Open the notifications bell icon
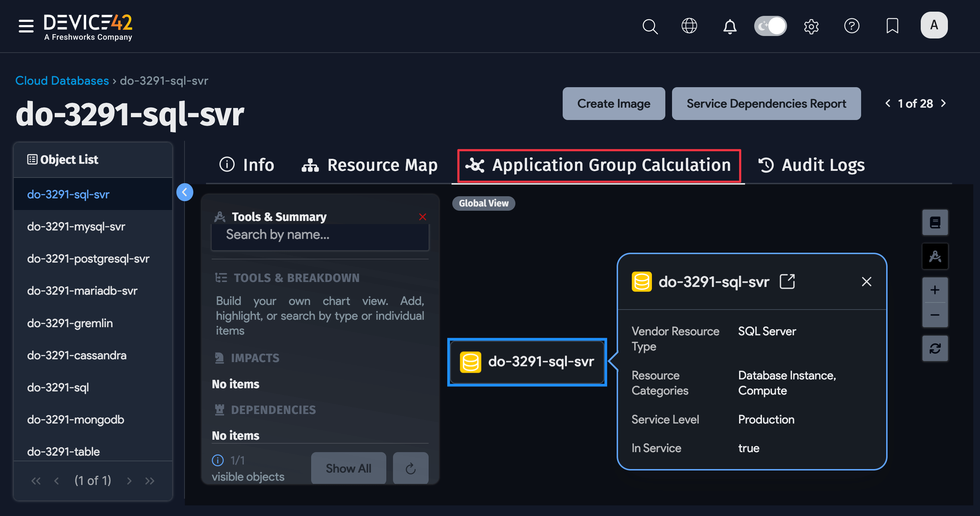This screenshot has height=516, width=980. click(x=730, y=26)
